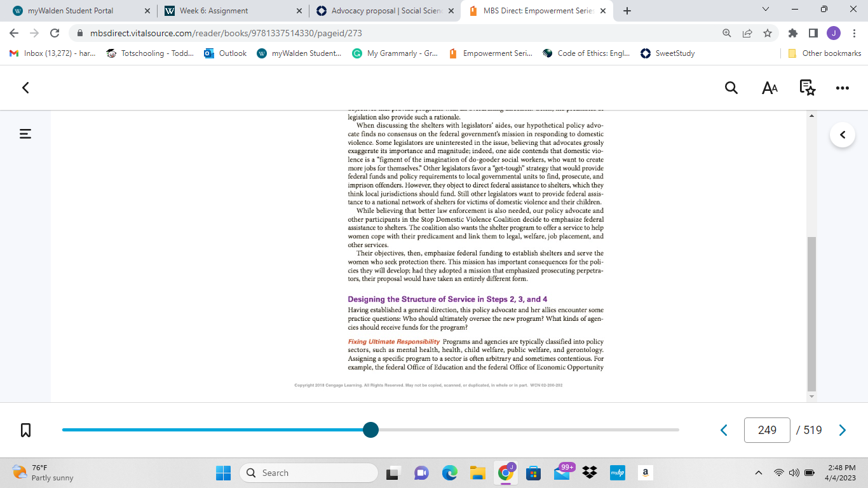Viewport: 868px width, 488px height.
Task: Click the page progress slider handle
Action: [371, 430]
